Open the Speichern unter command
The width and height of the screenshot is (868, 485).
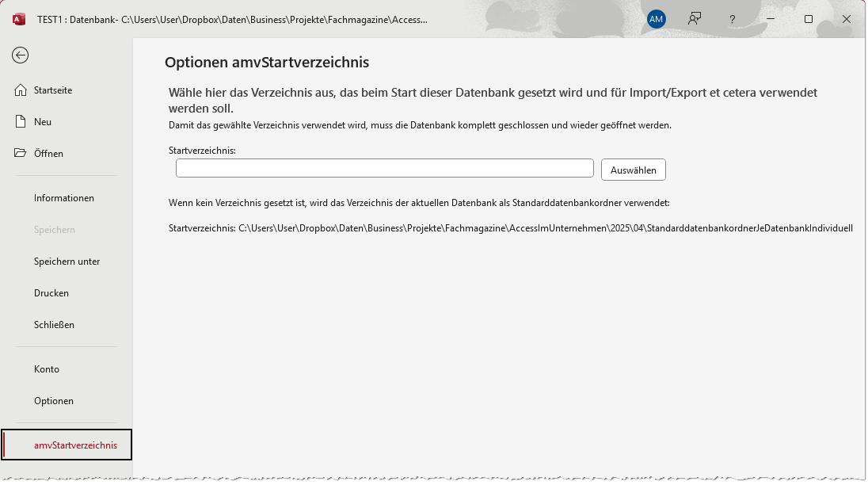coord(66,261)
